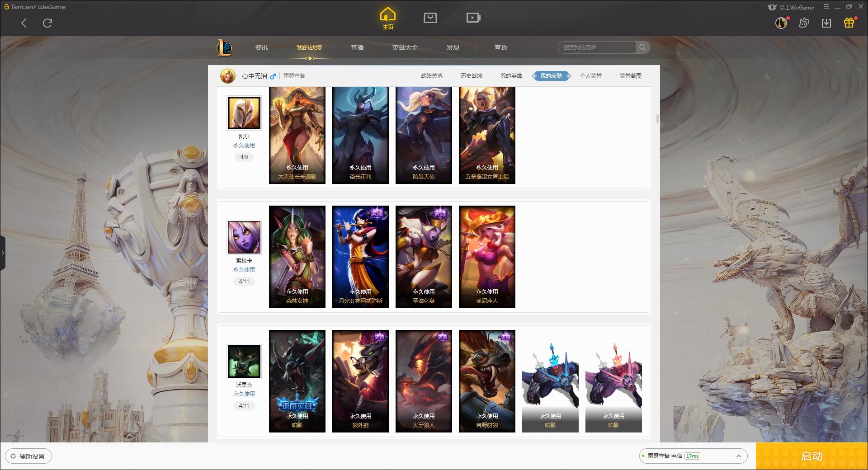Click the Tencent WeGame title logo
This screenshot has width=868, height=470.
[35, 7]
